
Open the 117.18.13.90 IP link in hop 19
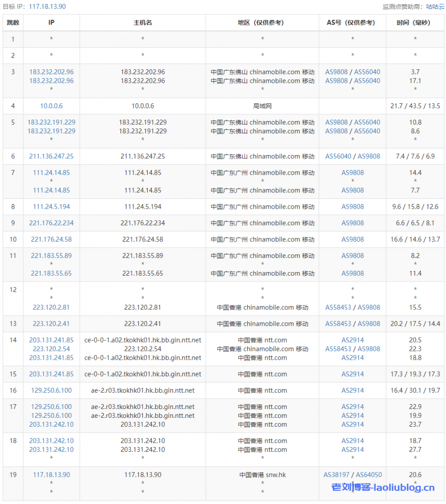tap(51, 474)
